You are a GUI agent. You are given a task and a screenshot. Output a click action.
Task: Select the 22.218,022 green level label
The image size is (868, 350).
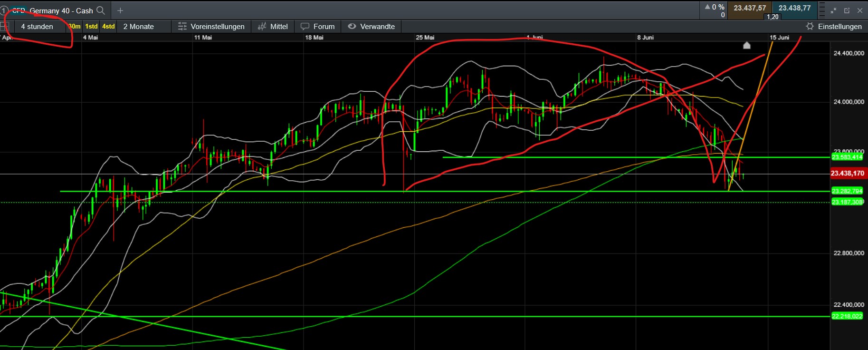coord(847,316)
